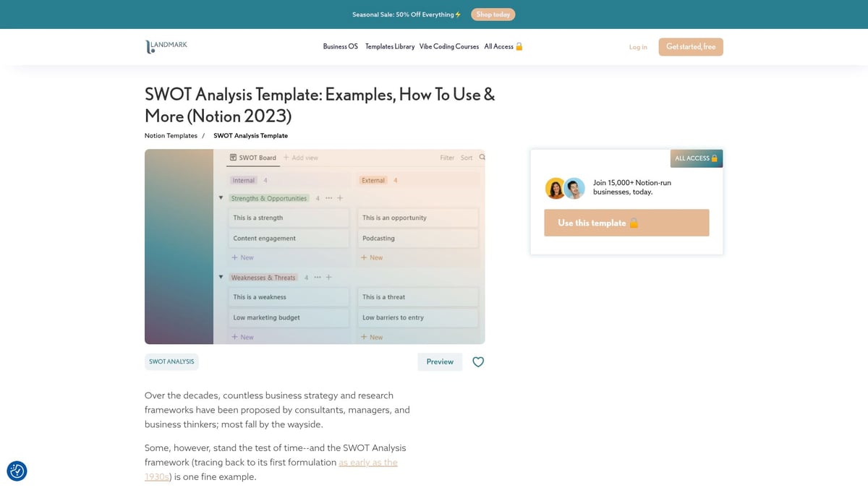Toggle the heart favorite next to Preview
868x488 pixels.
click(x=477, y=361)
